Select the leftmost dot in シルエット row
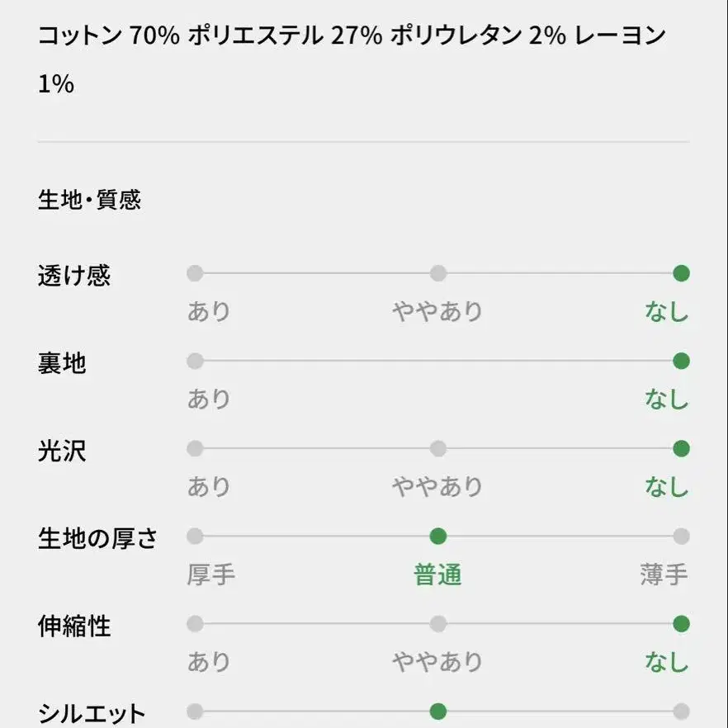 pos(195,711)
